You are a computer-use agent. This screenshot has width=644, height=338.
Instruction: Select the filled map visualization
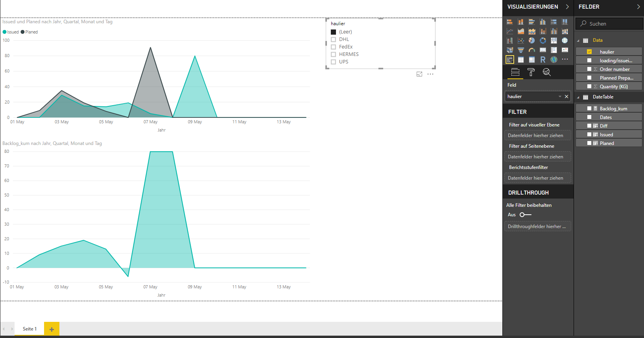pos(510,50)
